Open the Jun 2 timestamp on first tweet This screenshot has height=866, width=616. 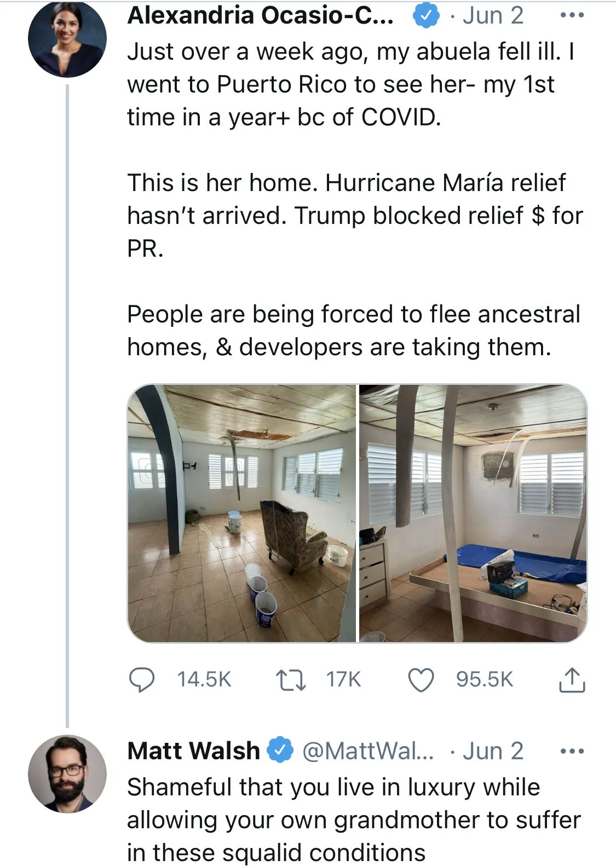tap(493, 15)
